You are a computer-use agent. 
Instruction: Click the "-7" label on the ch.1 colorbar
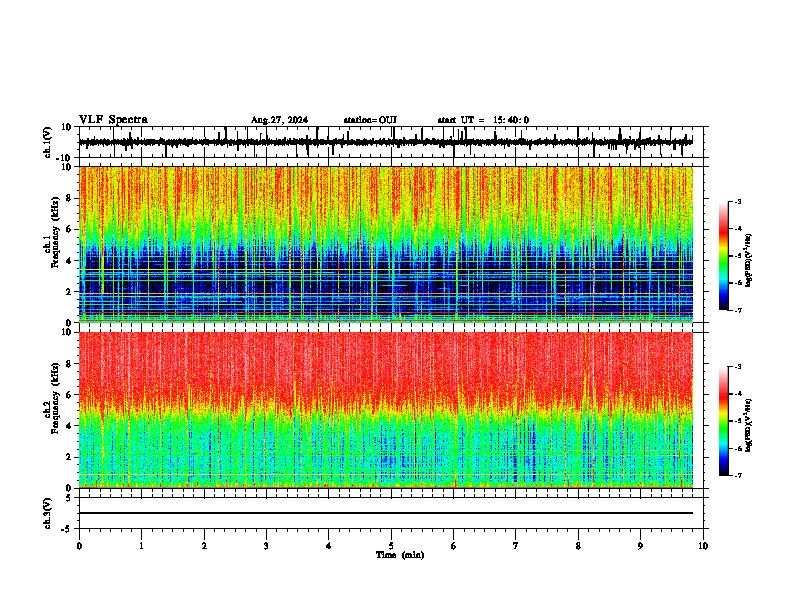(737, 310)
